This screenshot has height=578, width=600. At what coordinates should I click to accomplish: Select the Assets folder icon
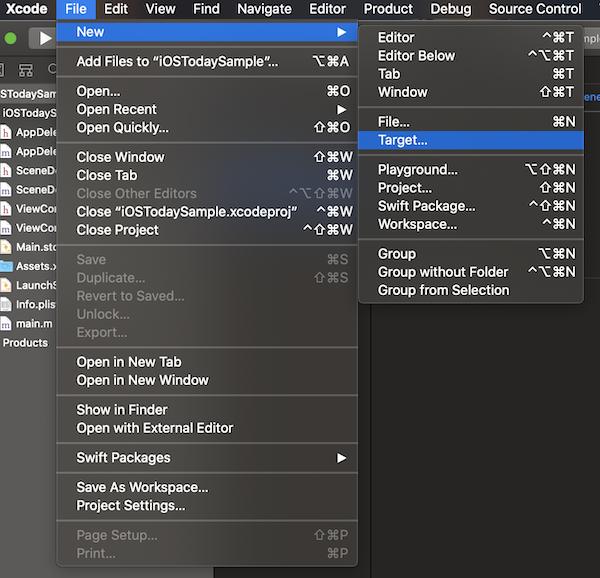pyautogui.click(x=6, y=266)
